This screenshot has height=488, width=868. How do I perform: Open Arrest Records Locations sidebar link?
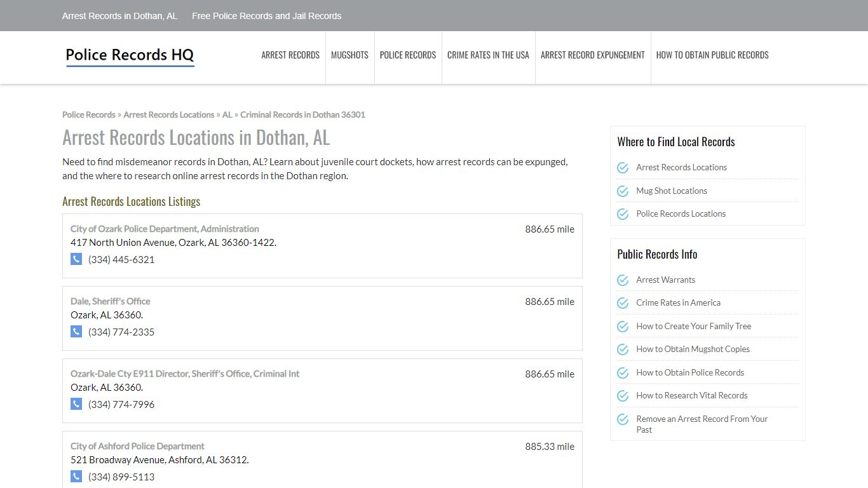point(682,168)
